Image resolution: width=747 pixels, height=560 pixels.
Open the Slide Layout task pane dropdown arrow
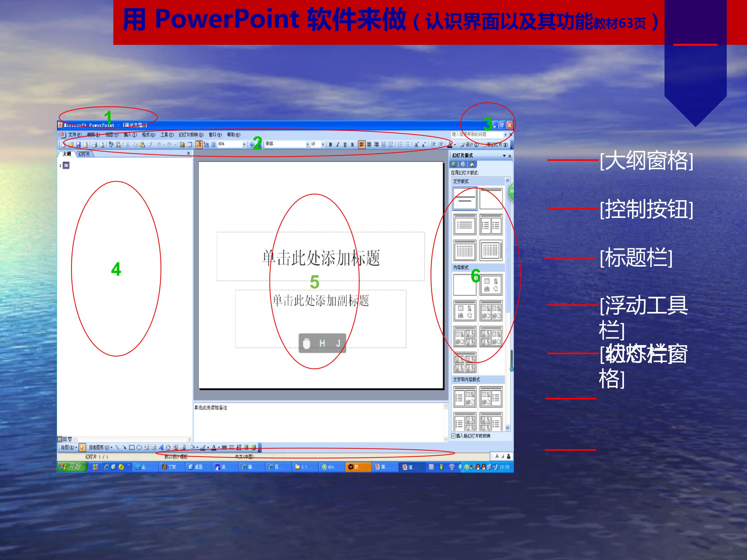(x=504, y=156)
